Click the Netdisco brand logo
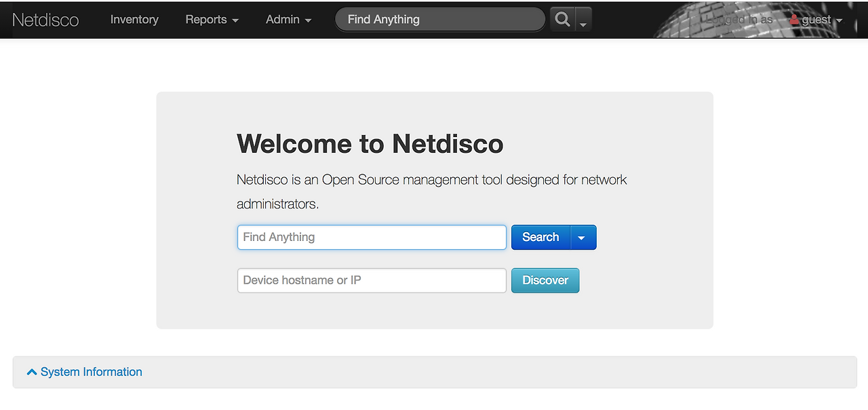The height and width of the screenshot is (410, 868). [45, 20]
